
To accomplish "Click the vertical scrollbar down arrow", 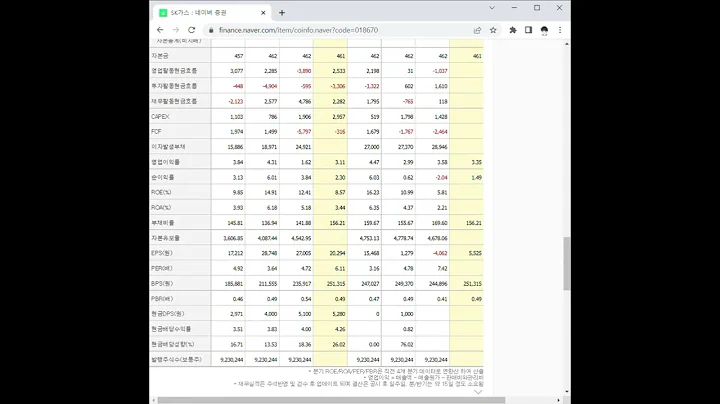I will (x=567, y=392).
